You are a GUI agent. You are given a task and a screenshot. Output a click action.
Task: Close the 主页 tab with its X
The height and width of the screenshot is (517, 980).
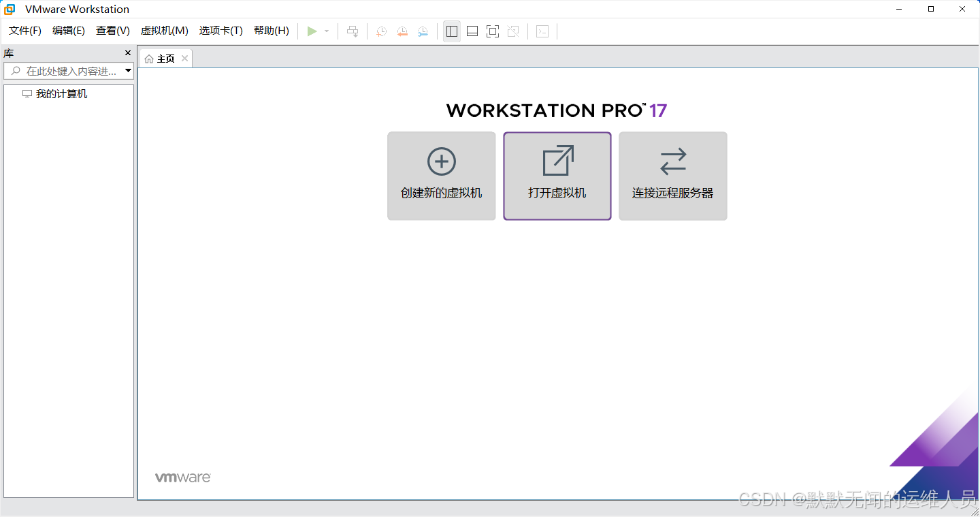pyautogui.click(x=184, y=59)
